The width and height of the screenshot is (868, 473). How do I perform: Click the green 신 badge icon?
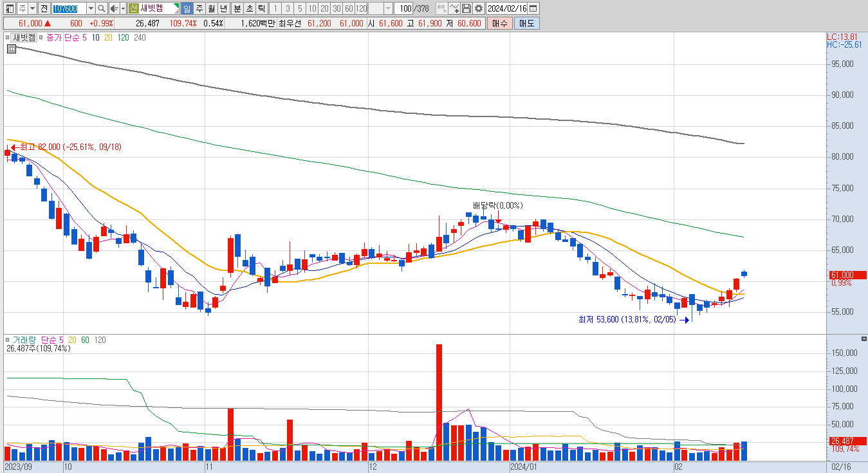(133, 8)
